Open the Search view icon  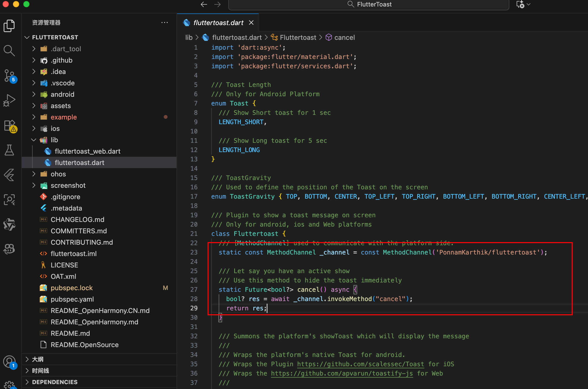(9, 51)
